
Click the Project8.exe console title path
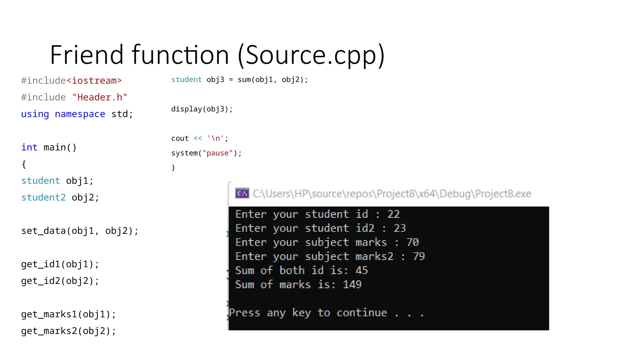point(392,194)
